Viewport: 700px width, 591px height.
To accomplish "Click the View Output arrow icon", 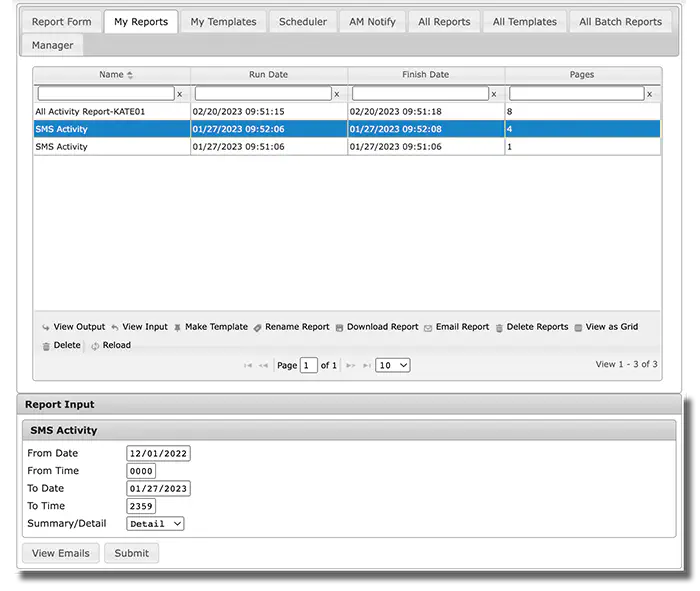I will [x=46, y=328].
